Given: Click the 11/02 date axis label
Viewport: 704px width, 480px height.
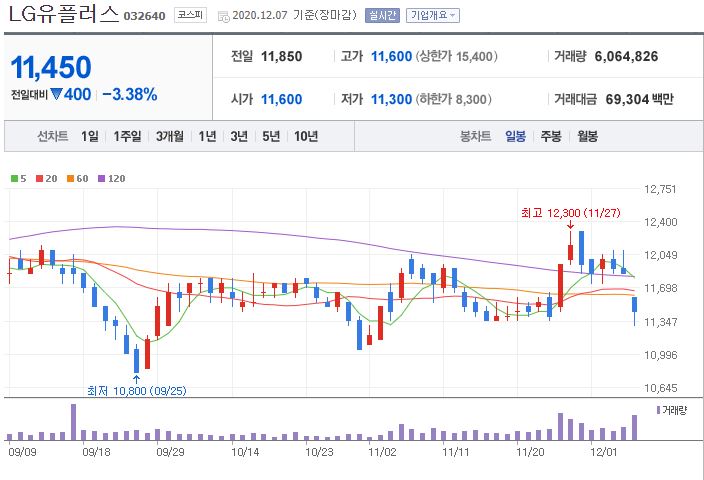Looking at the screenshot, I should (382, 451).
